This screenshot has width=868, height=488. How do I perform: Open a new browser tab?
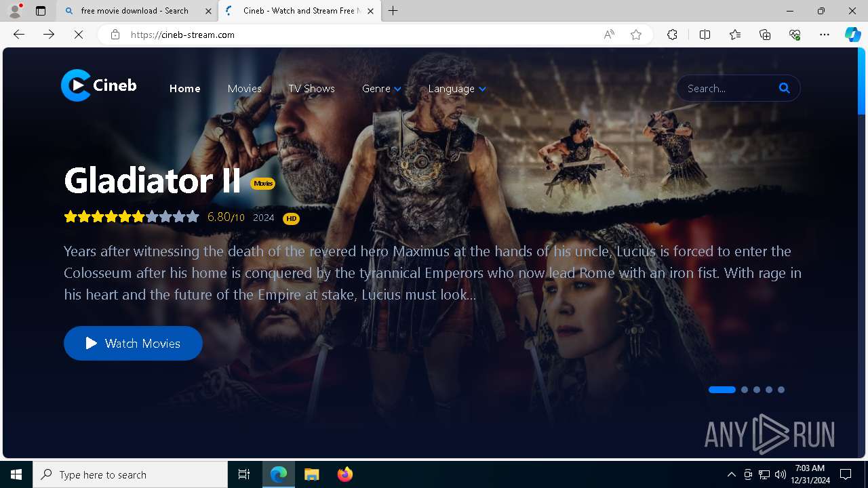pyautogui.click(x=393, y=11)
